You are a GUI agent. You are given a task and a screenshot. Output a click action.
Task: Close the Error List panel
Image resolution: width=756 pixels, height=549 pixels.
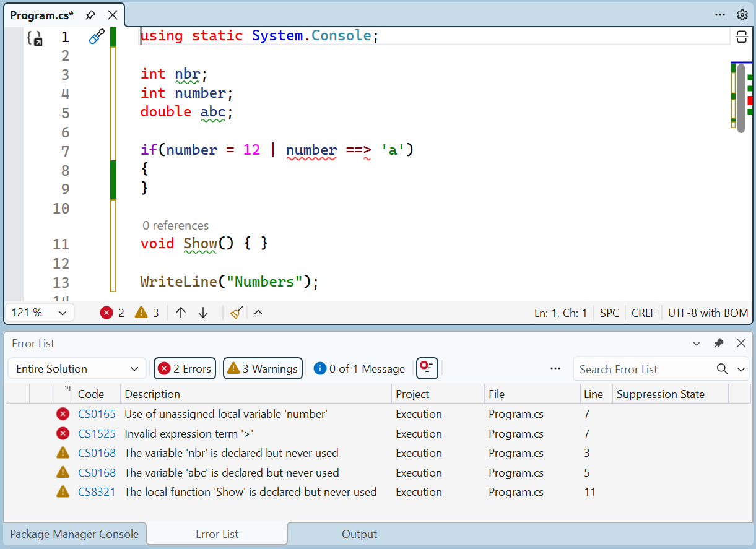[x=741, y=343]
